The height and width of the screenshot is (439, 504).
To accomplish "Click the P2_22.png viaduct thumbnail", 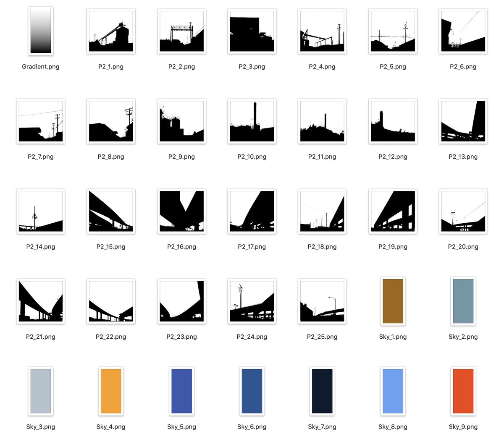I will coord(111,301).
